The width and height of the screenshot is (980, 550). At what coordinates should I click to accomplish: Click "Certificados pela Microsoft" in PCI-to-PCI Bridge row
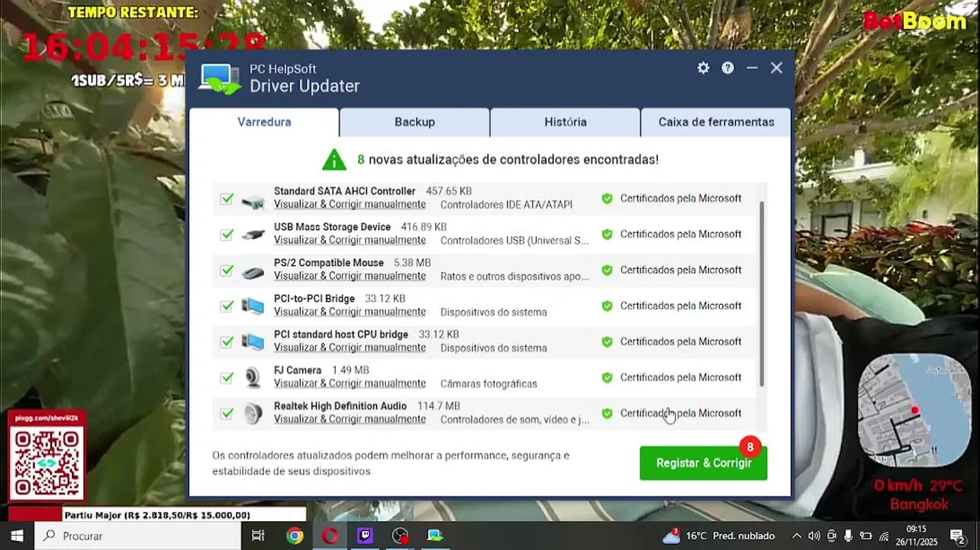(x=681, y=306)
